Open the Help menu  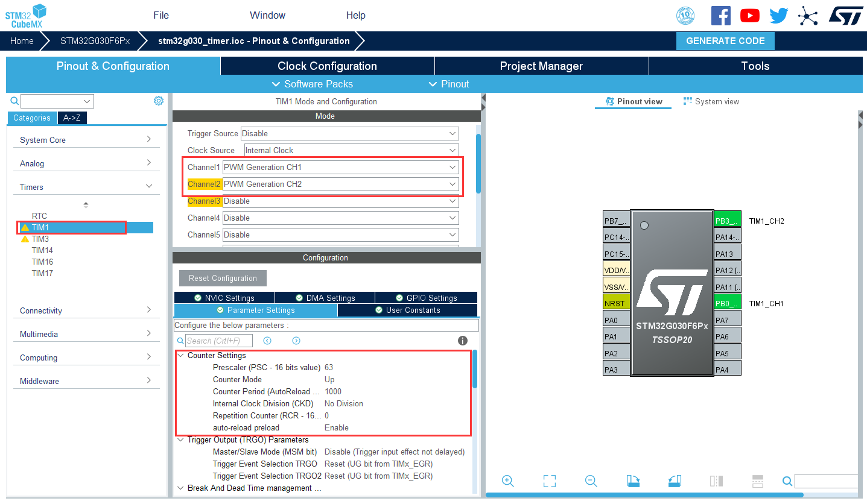pos(356,16)
